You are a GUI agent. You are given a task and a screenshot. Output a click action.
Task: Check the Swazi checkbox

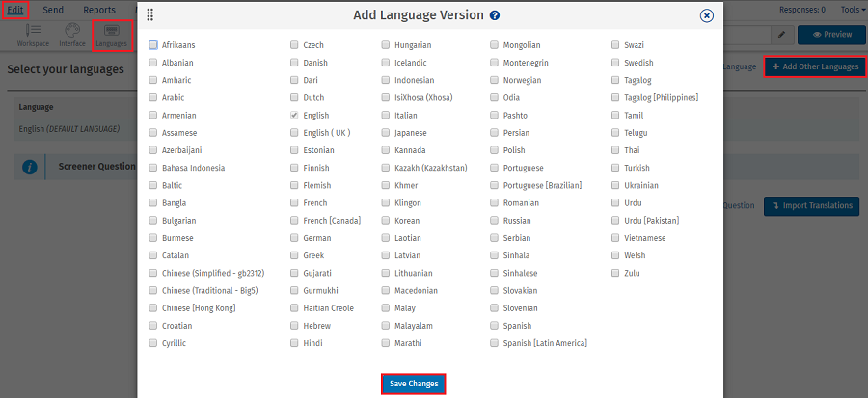[615, 45]
